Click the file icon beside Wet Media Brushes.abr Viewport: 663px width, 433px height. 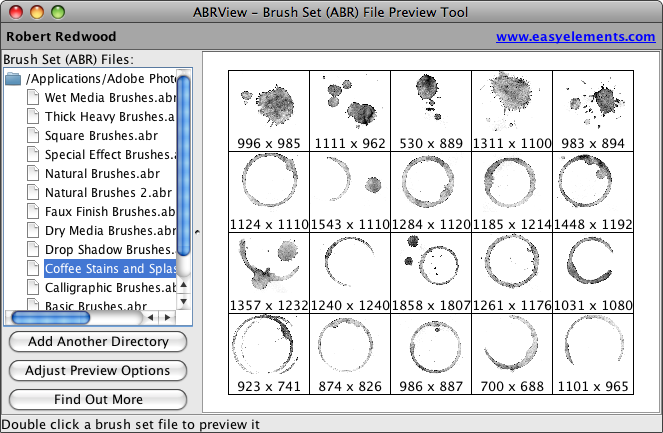point(33,98)
